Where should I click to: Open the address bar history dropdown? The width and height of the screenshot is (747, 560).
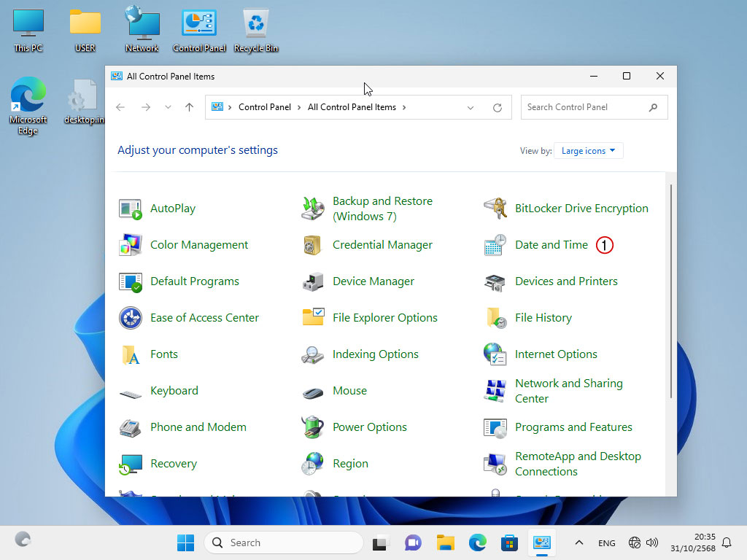pyautogui.click(x=471, y=107)
